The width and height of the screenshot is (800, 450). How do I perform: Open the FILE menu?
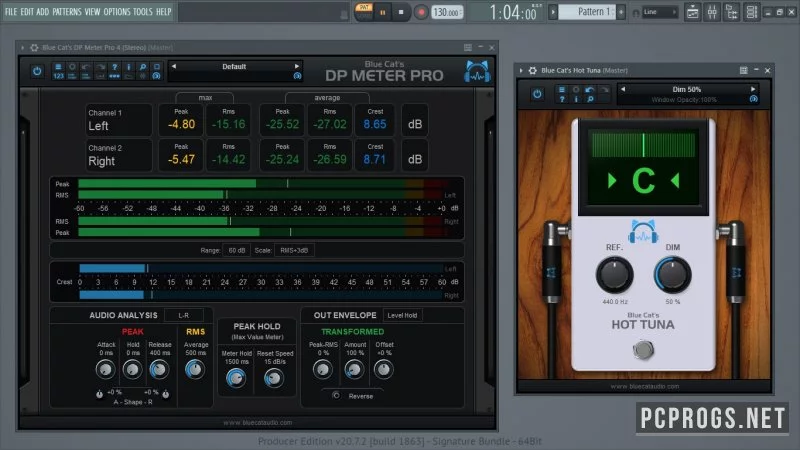11,11
